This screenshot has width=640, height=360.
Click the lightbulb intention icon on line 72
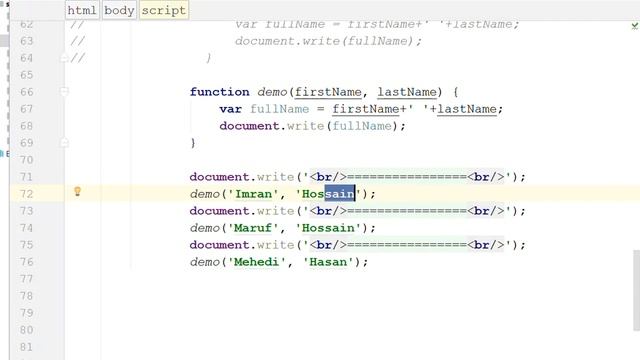(77, 191)
